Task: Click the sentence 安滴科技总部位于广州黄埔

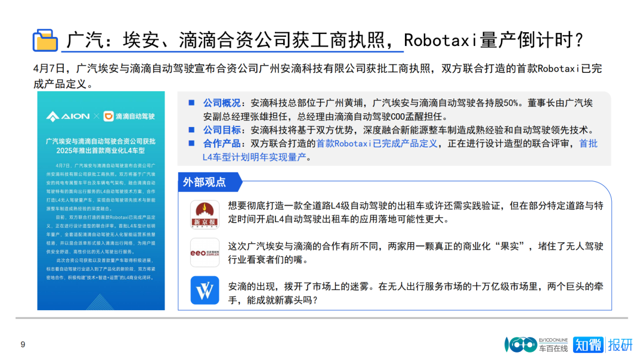Action: pyautogui.click(x=308, y=103)
